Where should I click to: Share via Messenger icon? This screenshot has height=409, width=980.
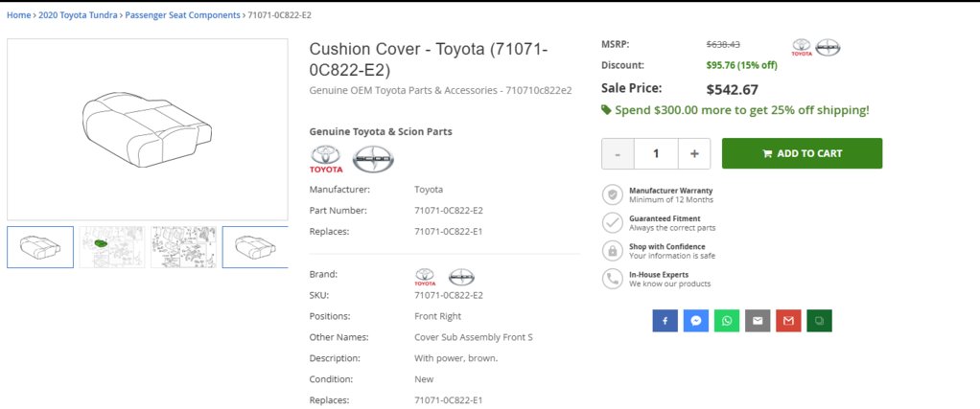point(696,321)
